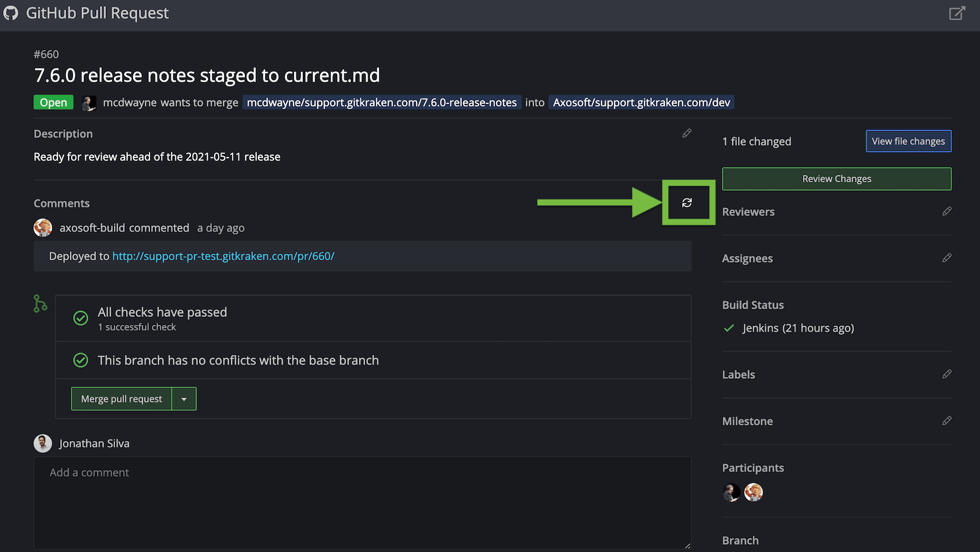This screenshot has height=552, width=980.
Task: Click a Participants avatar in the sidebar
Action: pos(731,493)
